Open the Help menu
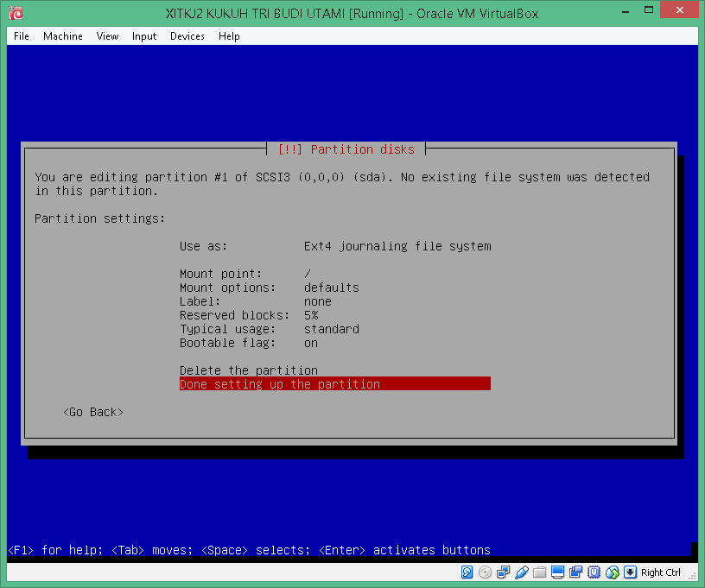This screenshot has width=705, height=588. coord(229,36)
